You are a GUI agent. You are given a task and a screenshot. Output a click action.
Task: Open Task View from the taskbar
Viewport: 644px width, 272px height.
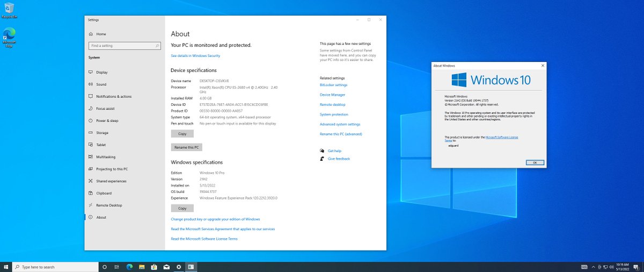click(116, 267)
